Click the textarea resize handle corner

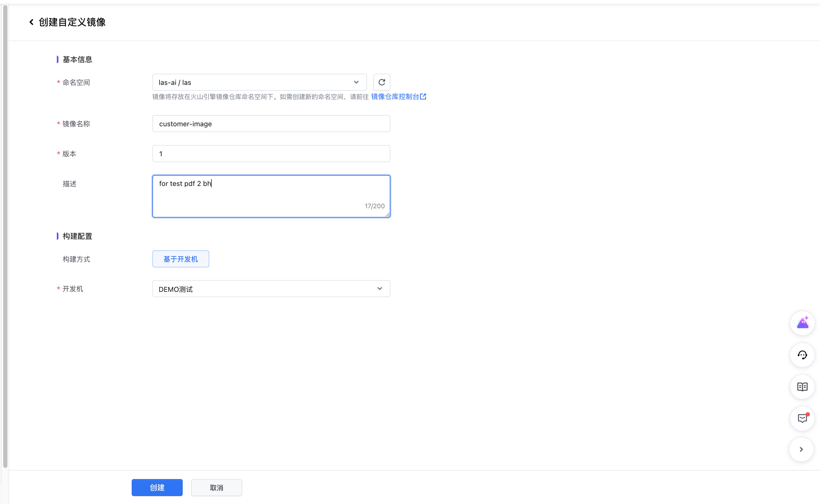click(x=387, y=215)
